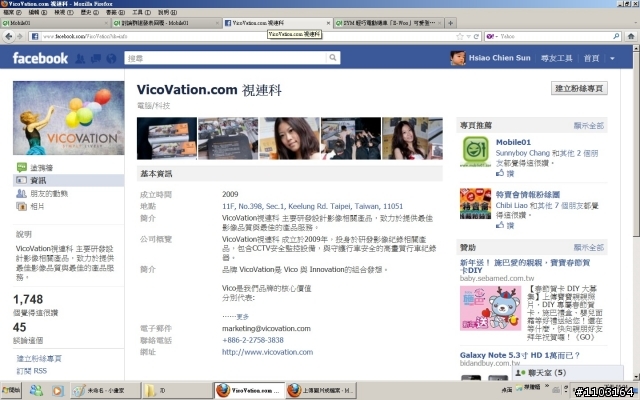
Task: Open Facebook notifications globe icon
Action: (111, 59)
